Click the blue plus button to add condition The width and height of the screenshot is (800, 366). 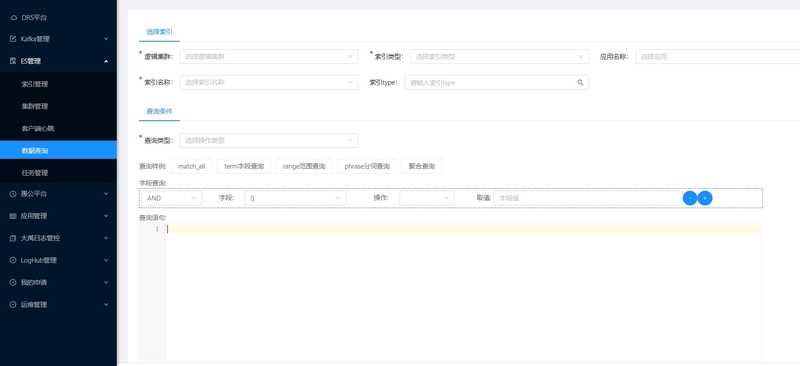pos(705,198)
